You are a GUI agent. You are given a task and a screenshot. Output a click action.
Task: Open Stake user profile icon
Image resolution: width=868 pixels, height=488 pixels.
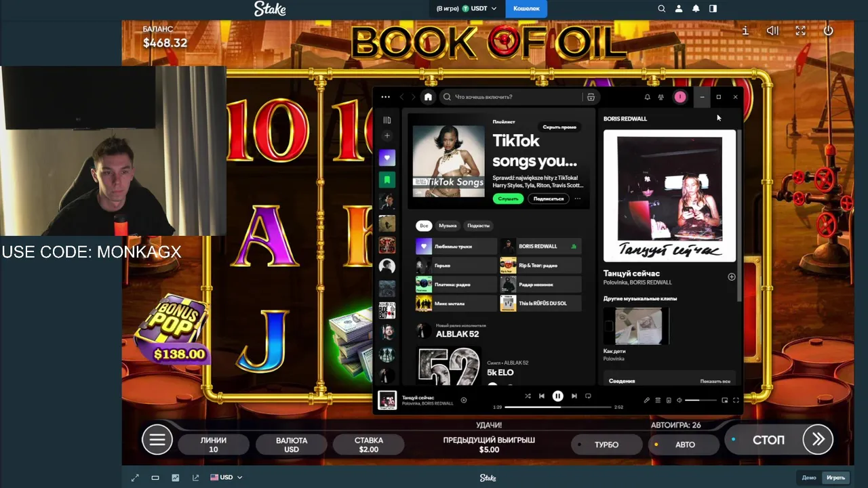[679, 9]
